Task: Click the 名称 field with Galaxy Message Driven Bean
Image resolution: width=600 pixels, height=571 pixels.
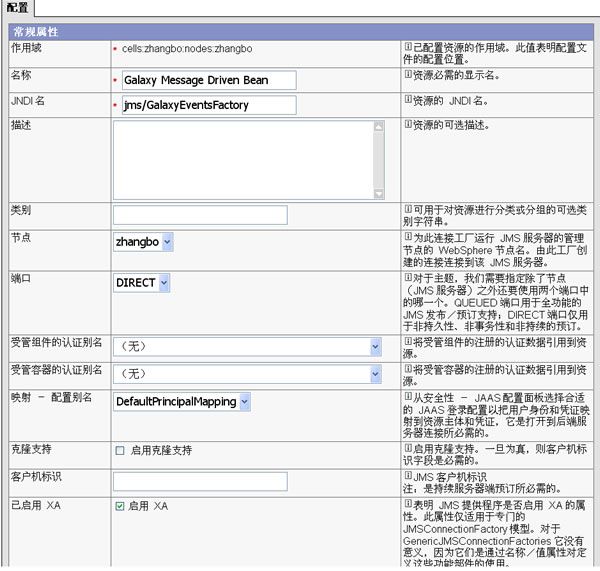Action: coord(209,80)
